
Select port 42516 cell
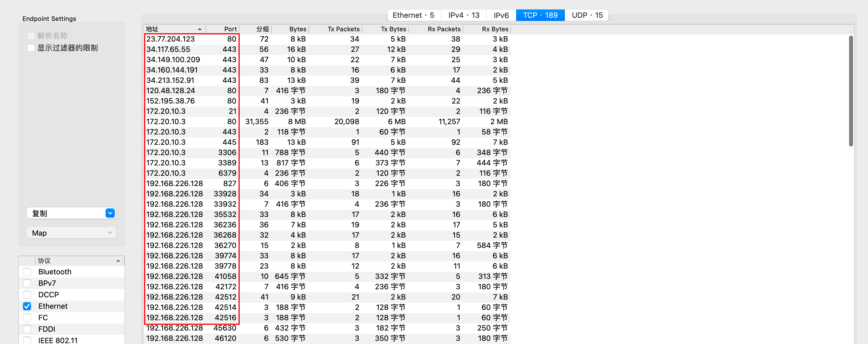click(225, 318)
